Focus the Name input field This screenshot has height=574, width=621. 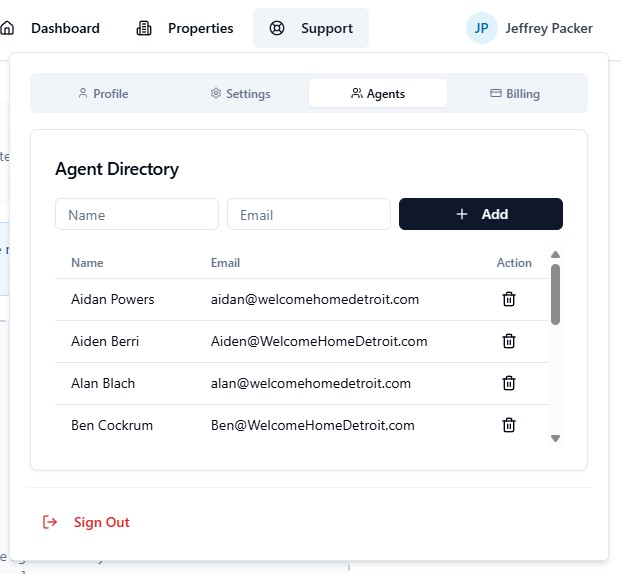click(137, 214)
